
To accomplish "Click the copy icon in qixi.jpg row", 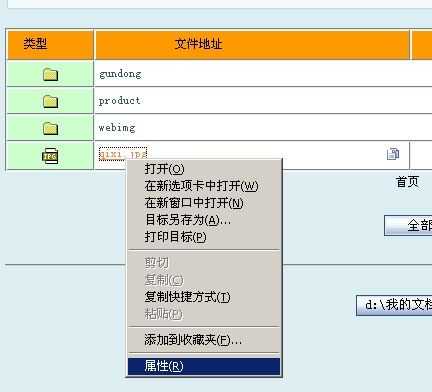I will [393, 154].
